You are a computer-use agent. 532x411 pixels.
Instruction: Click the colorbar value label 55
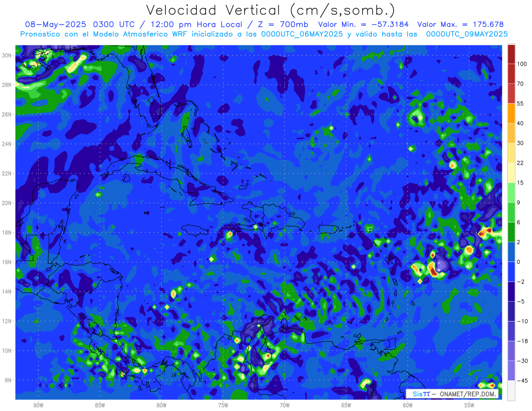(520, 103)
